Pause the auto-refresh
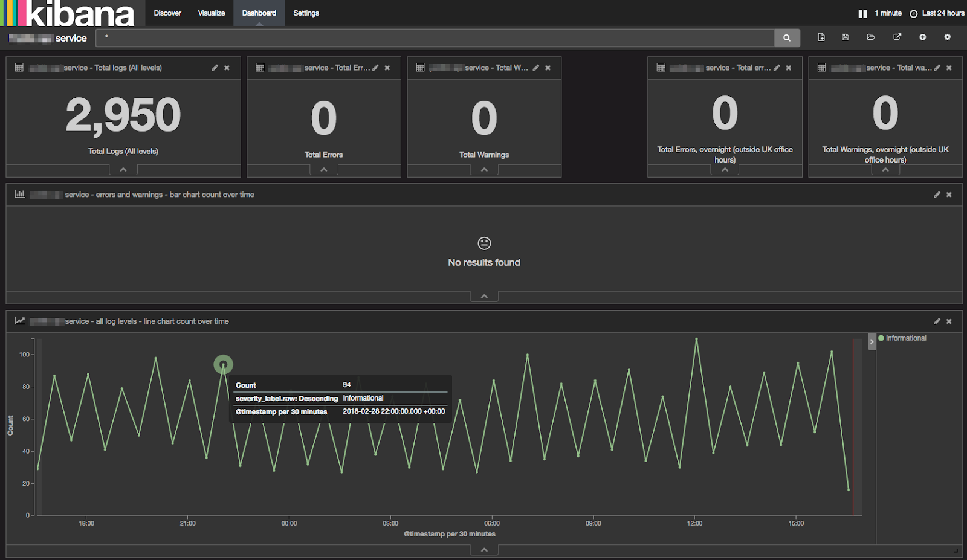This screenshot has width=967, height=560. point(862,13)
